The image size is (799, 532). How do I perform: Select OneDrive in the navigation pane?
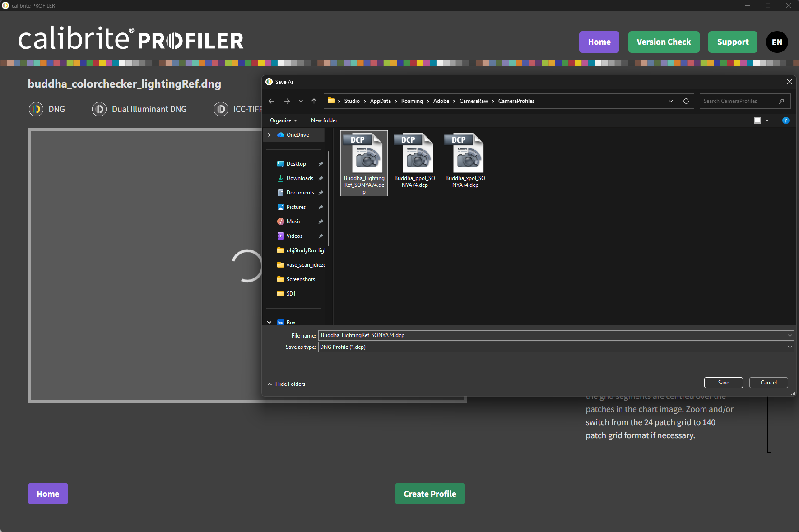(x=297, y=135)
